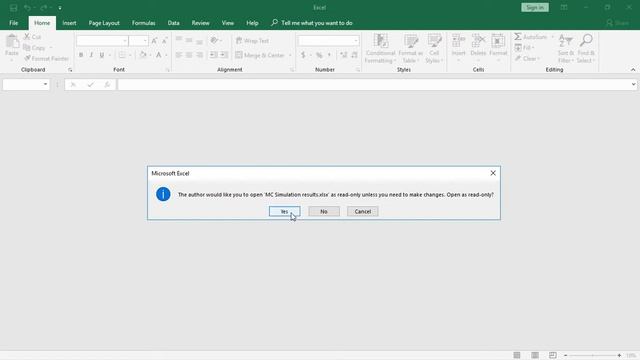Click the Redo icon
The height and width of the screenshot is (360, 640).
tap(43, 8)
